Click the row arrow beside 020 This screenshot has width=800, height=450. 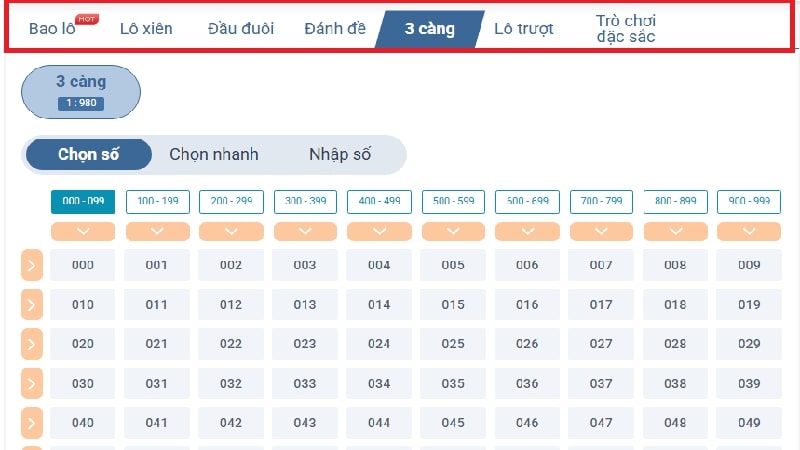tap(32, 344)
